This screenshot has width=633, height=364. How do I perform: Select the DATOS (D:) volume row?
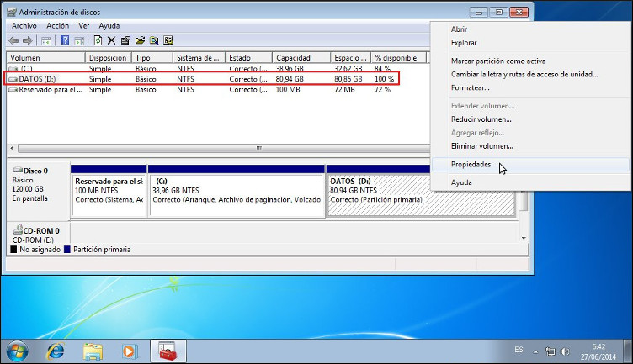coord(202,79)
